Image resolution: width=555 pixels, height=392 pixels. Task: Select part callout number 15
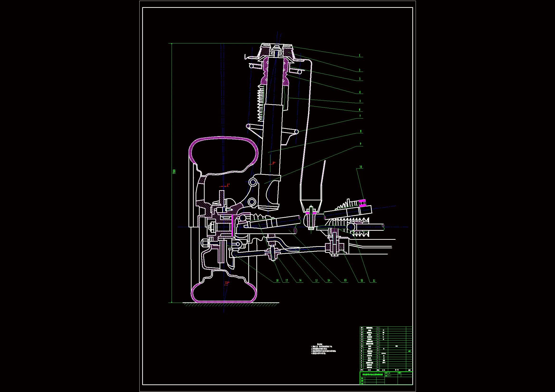click(x=316, y=281)
